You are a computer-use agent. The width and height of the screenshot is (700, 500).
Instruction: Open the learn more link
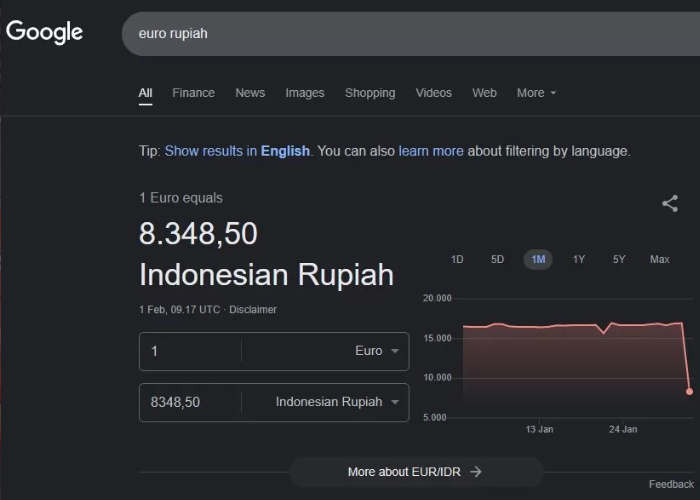(431, 151)
